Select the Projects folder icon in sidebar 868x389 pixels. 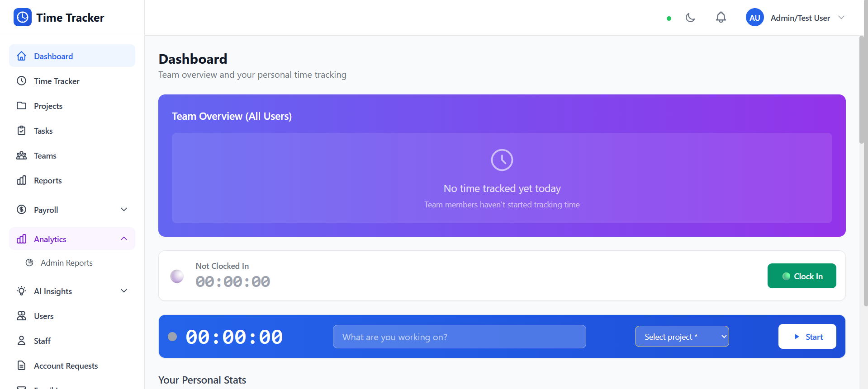pyautogui.click(x=22, y=105)
